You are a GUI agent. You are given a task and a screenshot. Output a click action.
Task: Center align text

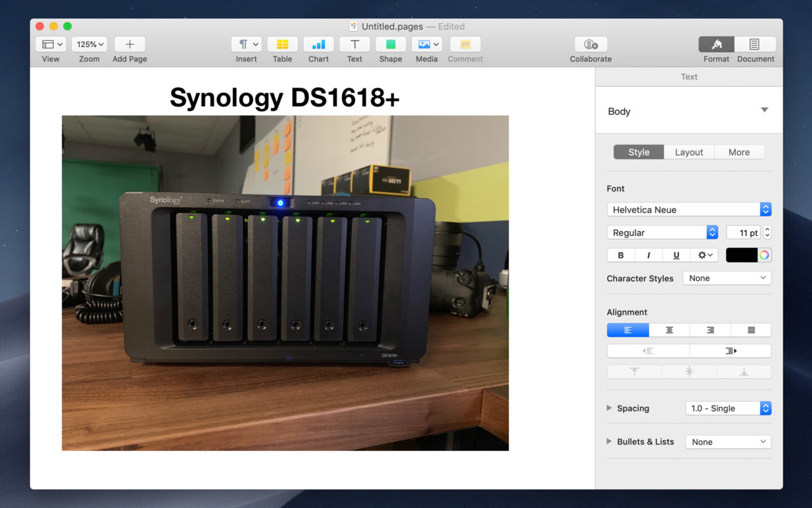point(669,330)
